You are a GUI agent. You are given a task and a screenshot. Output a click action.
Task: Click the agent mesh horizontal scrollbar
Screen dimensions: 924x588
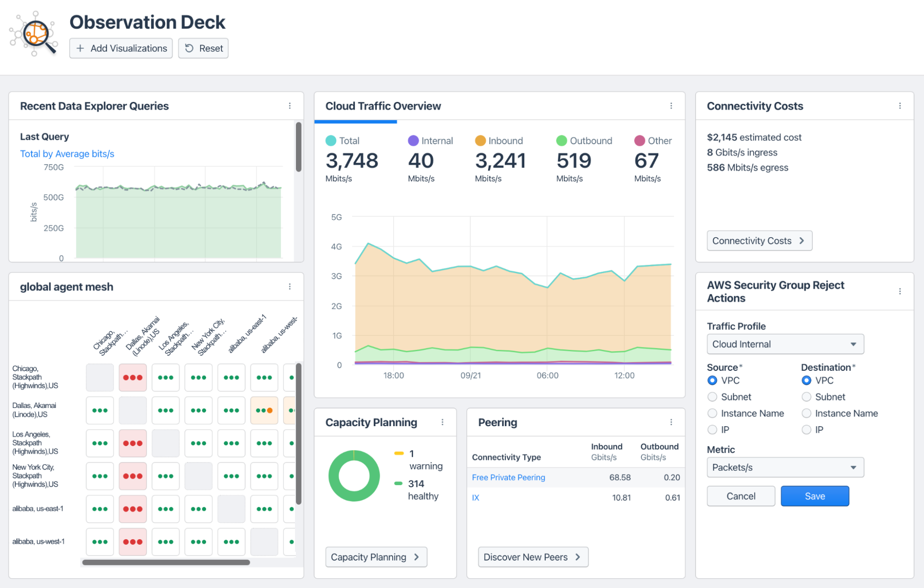(166, 562)
